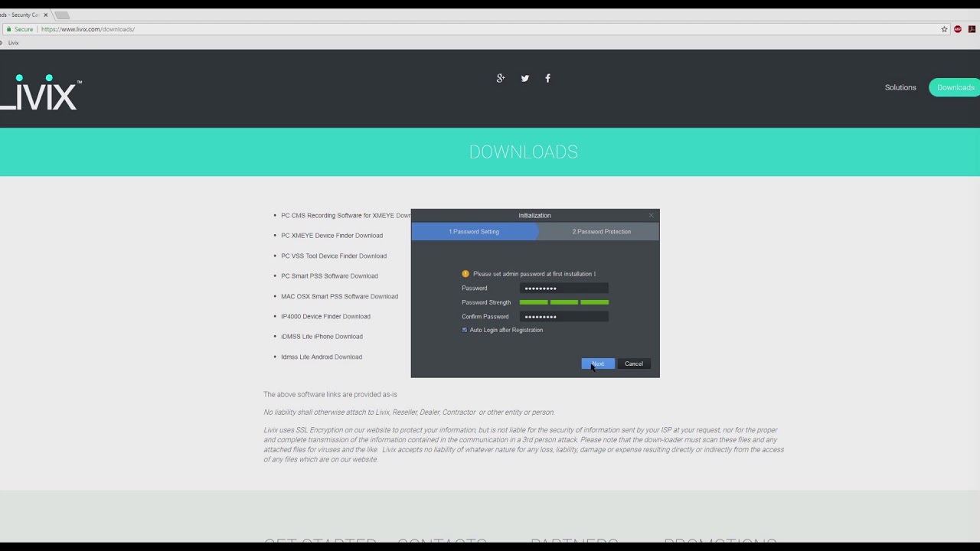Open the Adblock extension icon
980x551 pixels.
point(958,29)
